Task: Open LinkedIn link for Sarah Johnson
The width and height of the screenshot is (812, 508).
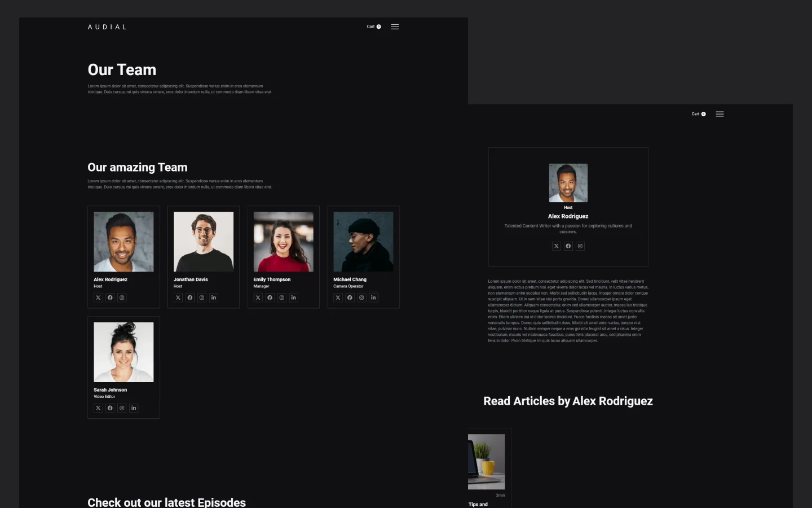Action: [x=134, y=408]
